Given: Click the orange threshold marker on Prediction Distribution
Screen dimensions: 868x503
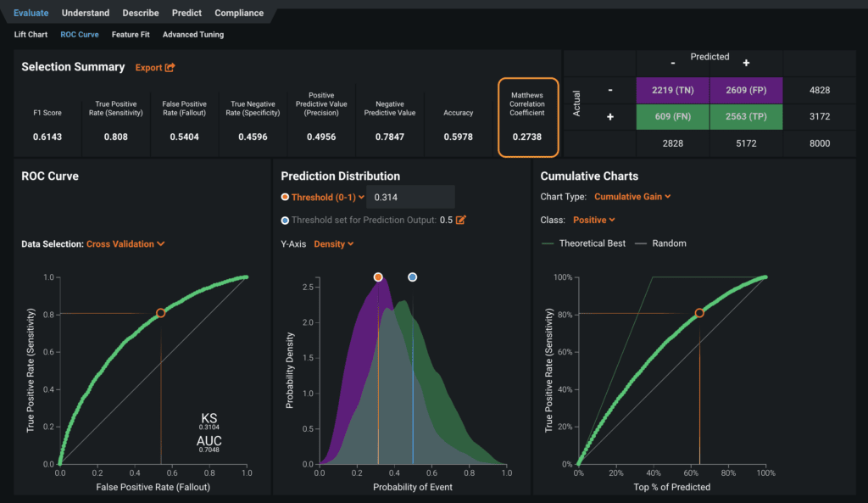Looking at the screenshot, I should coord(378,277).
